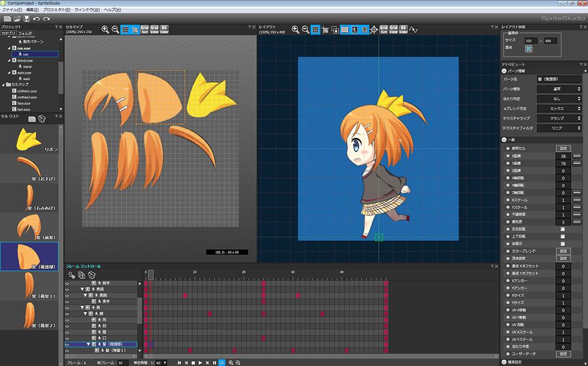Open the テクスチャフィルタ dropdown
The height and width of the screenshot is (366, 588).
(x=559, y=127)
